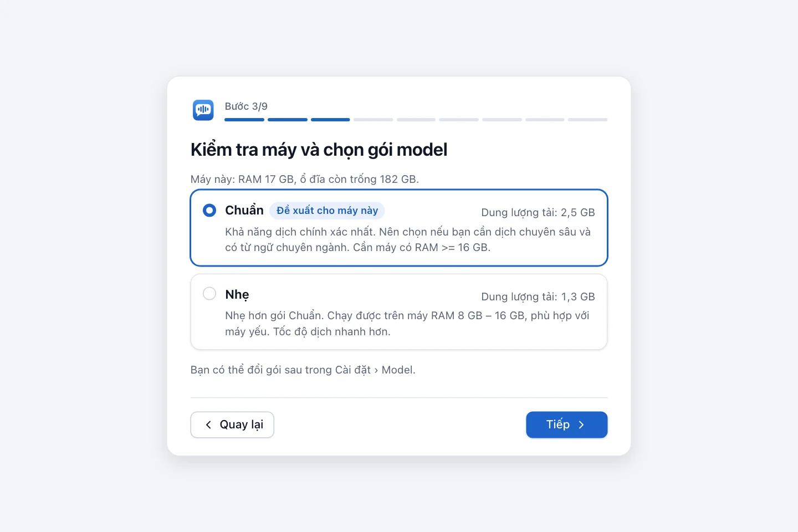Click the Chuẩn package title
The width and height of the screenshot is (798, 532).
244,211
